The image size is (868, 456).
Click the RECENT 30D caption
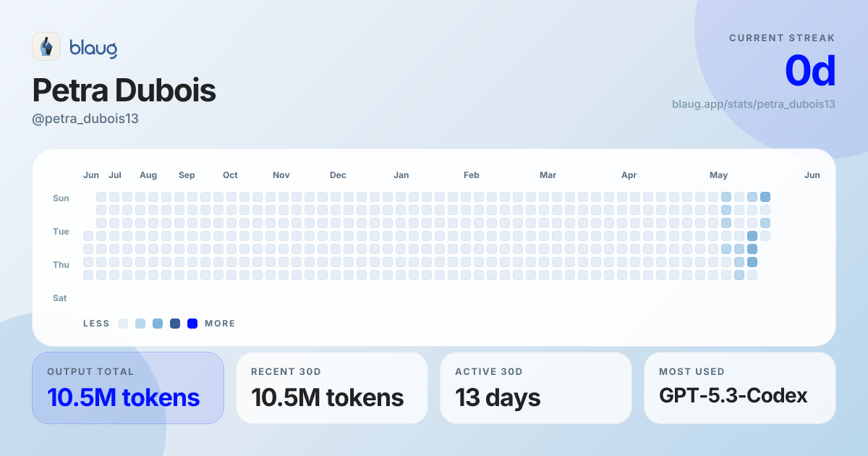[x=286, y=371]
